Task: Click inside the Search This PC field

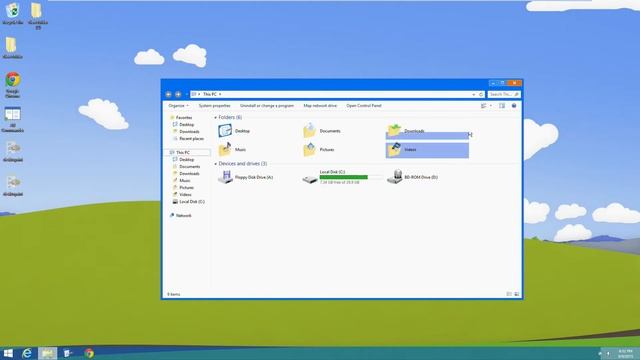Action: tap(504, 94)
